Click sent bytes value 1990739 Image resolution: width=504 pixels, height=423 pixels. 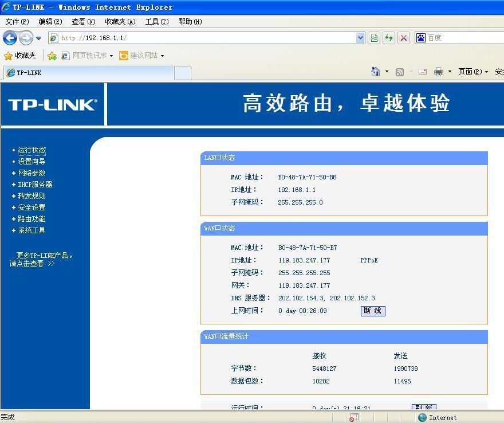tap(406, 369)
